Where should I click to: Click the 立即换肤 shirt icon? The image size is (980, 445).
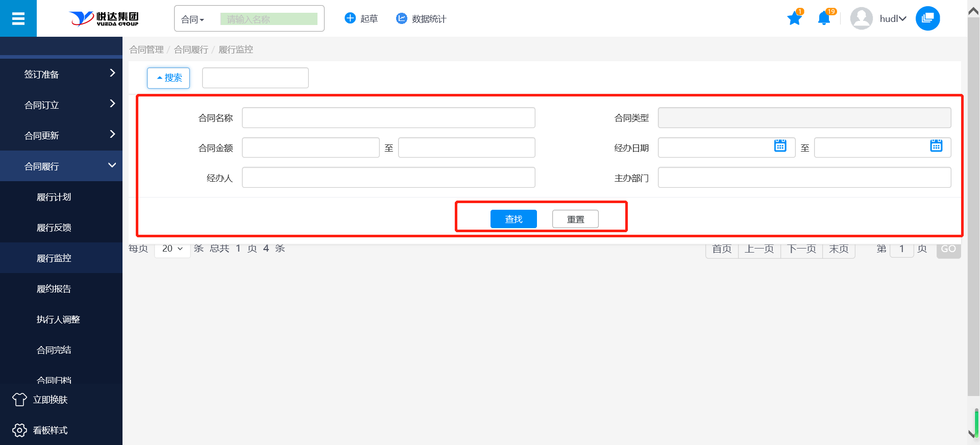coord(19,400)
